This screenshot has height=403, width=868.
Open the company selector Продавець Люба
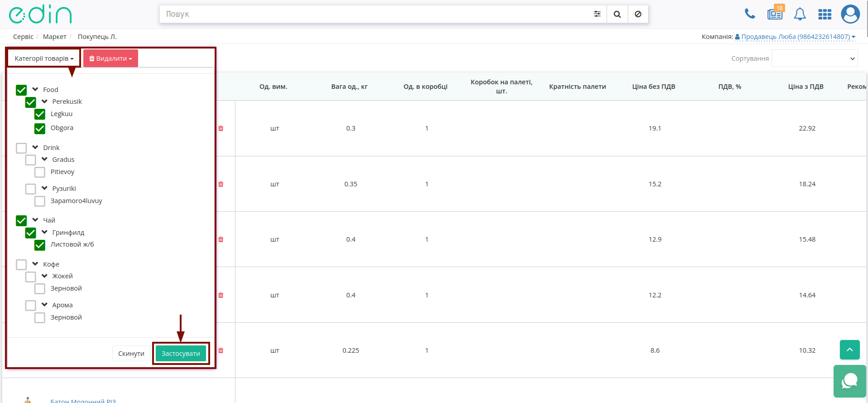click(795, 37)
